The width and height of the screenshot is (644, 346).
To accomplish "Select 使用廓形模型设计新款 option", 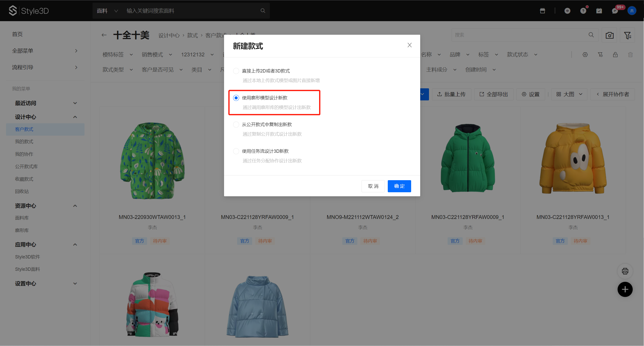I will [x=236, y=98].
